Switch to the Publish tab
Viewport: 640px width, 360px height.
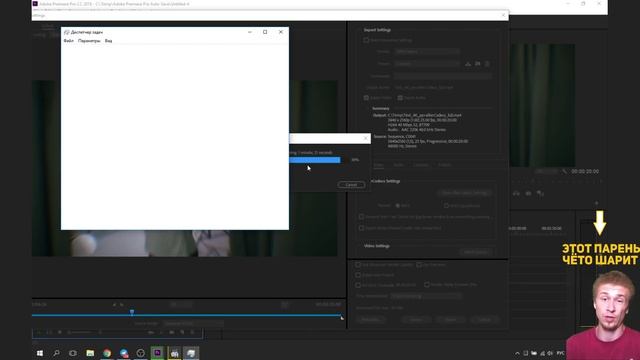point(444,165)
